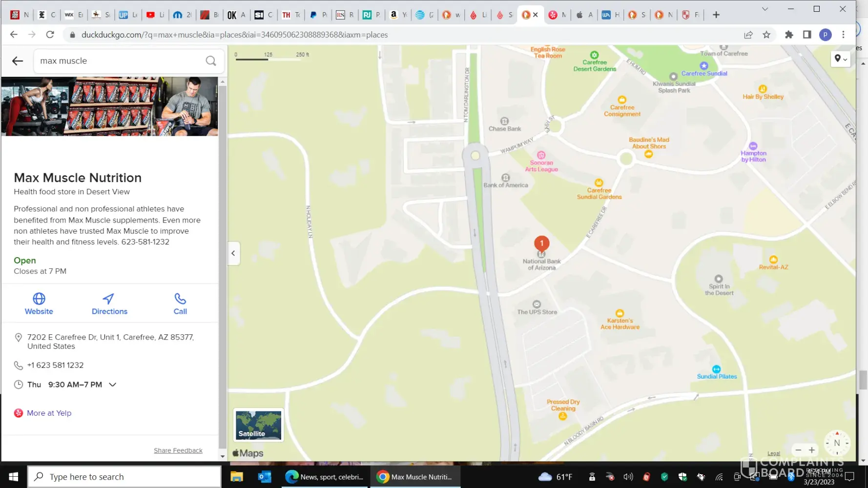Click the search magnifier icon

click(x=211, y=61)
